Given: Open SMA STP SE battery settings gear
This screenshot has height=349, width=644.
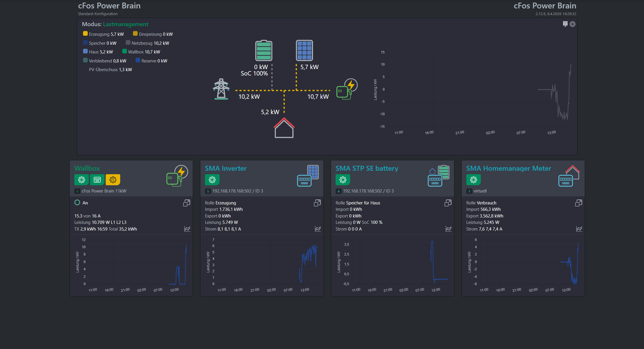Looking at the screenshot, I should coord(343,180).
